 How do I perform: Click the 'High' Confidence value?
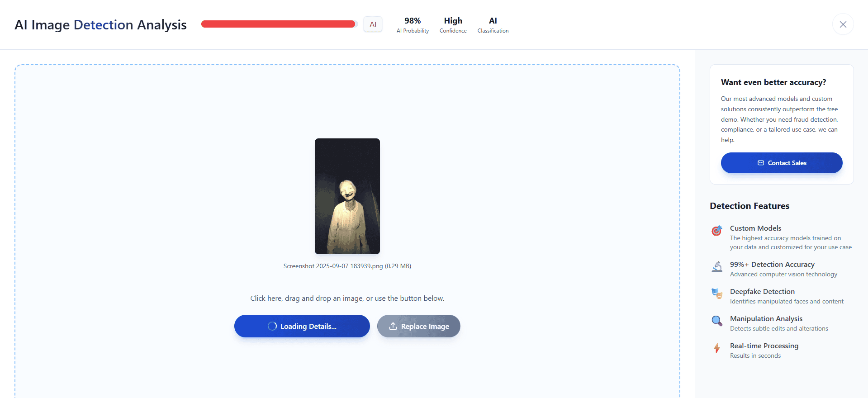tap(453, 21)
